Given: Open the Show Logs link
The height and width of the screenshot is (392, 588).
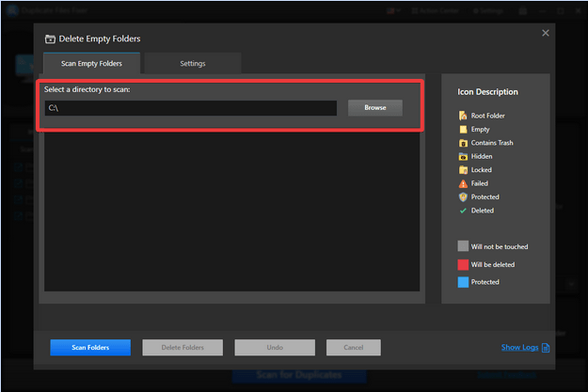Looking at the screenshot, I should pos(519,348).
